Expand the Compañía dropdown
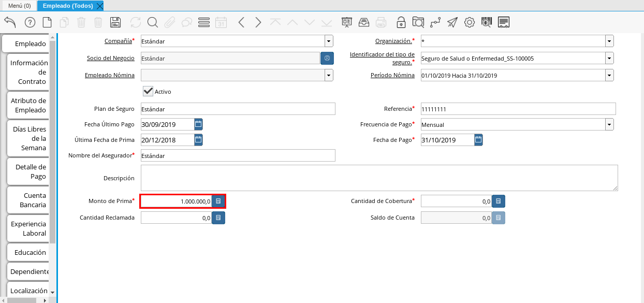Image resolution: width=644 pixels, height=303 pixels. (329, 41)
